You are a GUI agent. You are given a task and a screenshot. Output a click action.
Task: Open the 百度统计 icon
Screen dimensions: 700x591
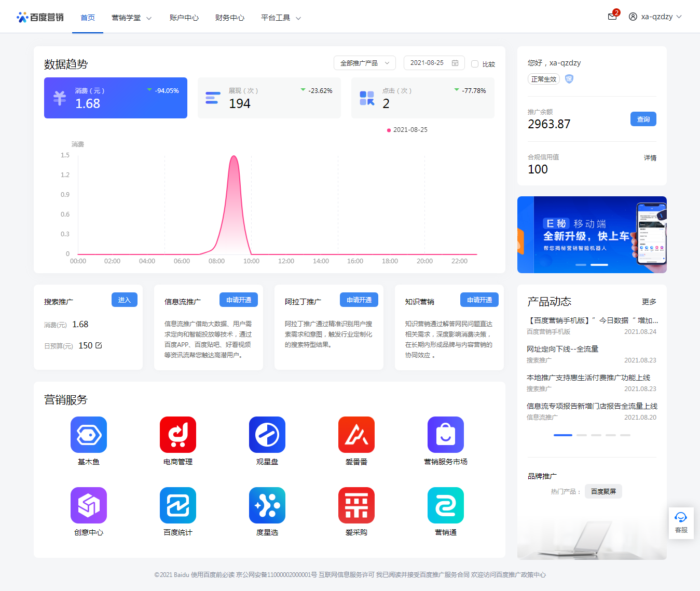coord(178,505)
